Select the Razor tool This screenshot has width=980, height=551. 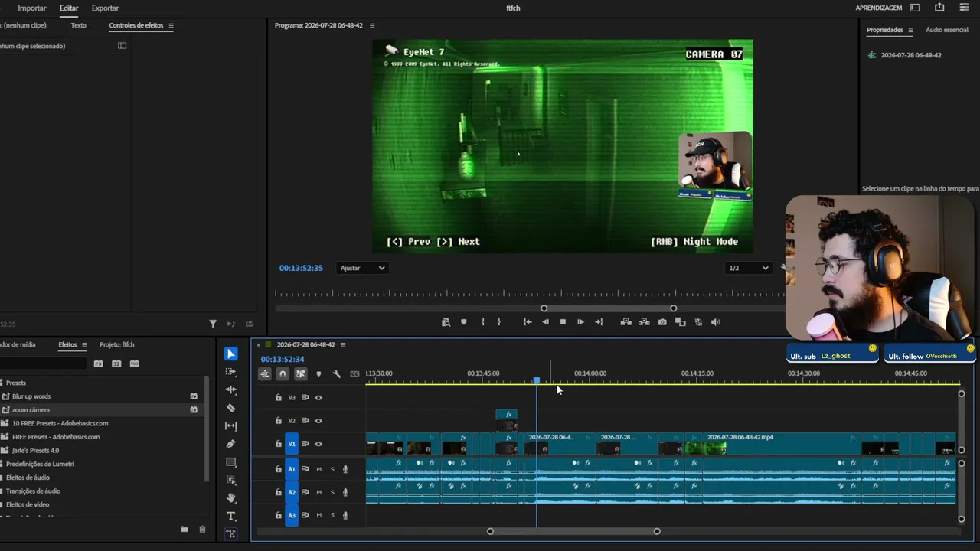pyautogui.click(x=230, y=408)
